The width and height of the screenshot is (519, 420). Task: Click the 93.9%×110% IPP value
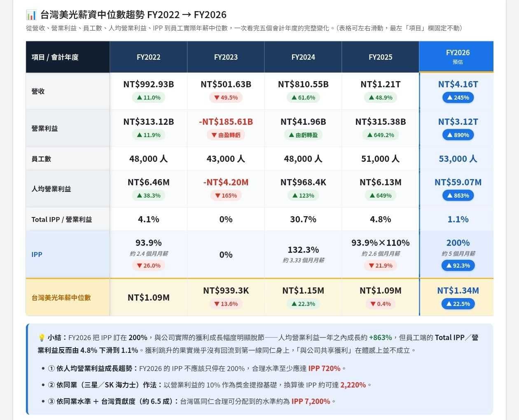pyautogui.click(x=381, y=243)
